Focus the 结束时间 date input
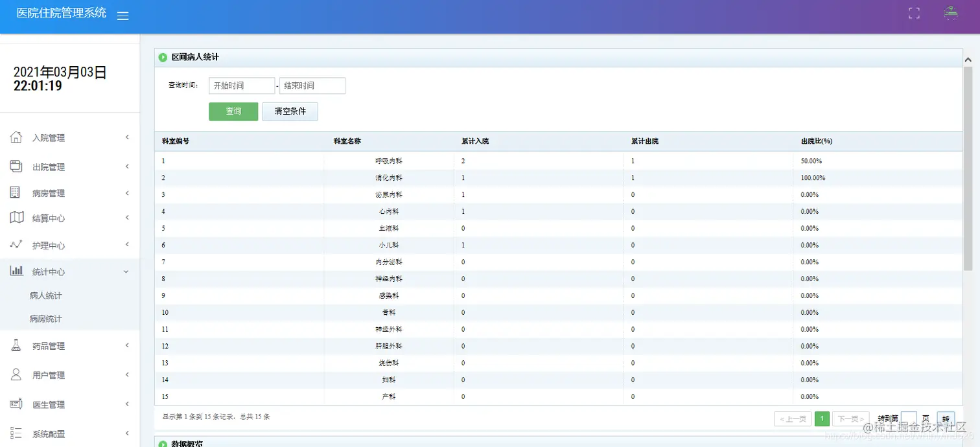 (312, 86)
